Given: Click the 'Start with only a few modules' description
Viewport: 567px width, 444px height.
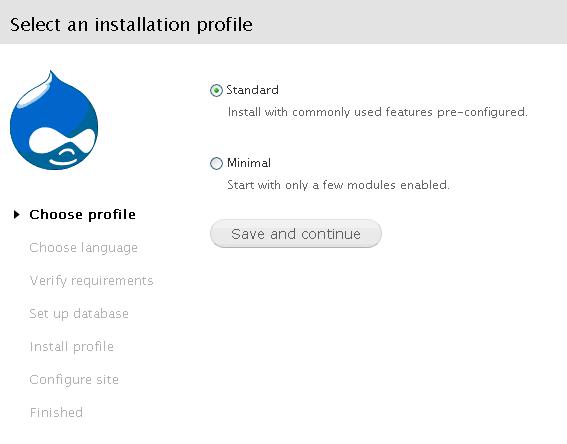Looking at the screenshot, I should pyautogui.click(x=338, y=185).
